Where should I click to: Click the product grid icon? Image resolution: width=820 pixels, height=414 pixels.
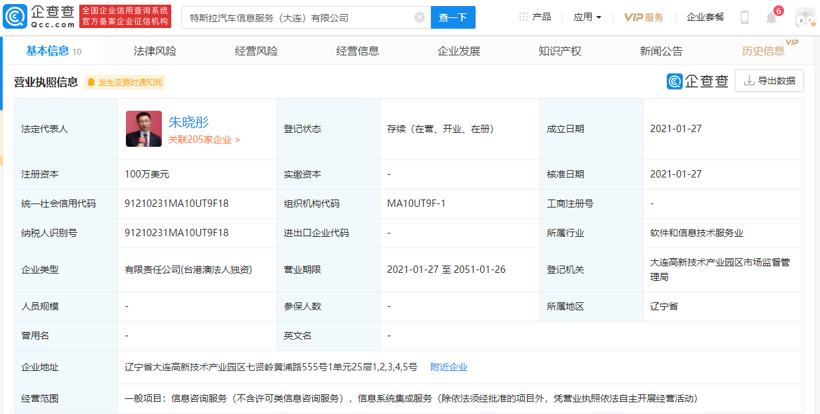click(x=523, y=17)
